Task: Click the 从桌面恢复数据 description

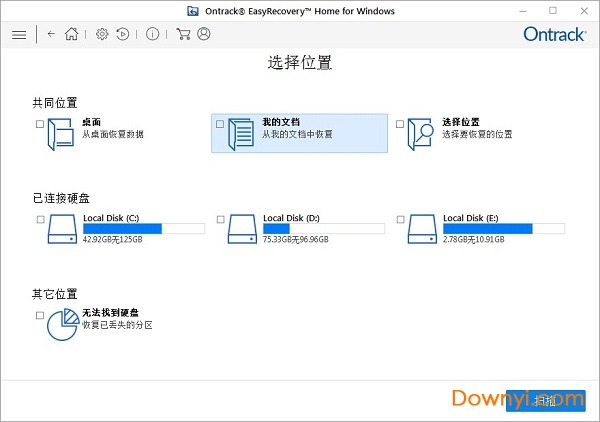Action: coord(113,134)
